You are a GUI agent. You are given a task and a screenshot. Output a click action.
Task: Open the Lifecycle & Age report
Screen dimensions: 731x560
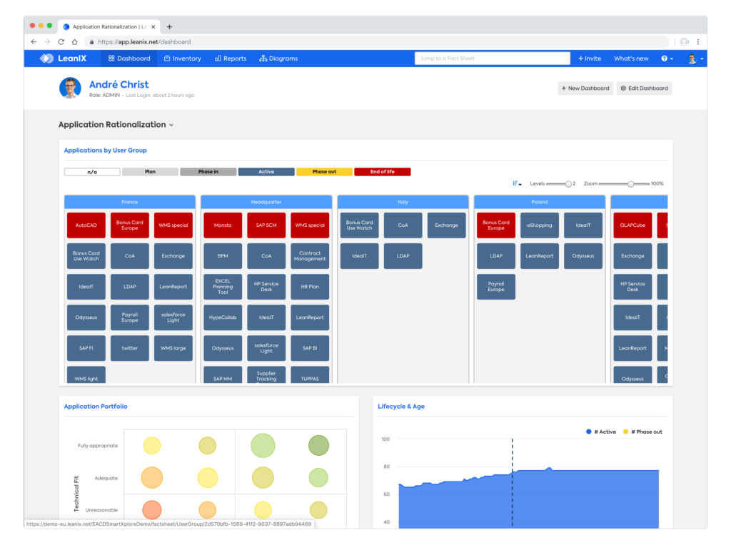[x=401, y=406]
